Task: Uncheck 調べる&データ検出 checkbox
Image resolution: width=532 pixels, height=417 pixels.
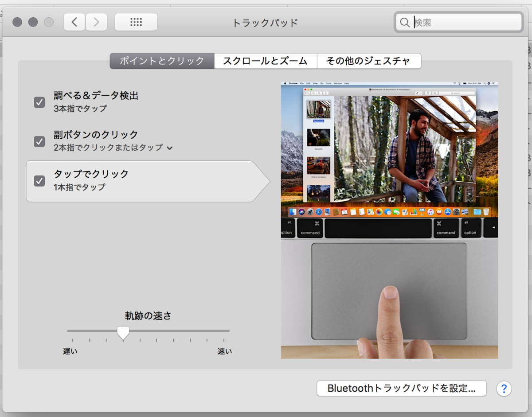Action: tap(39, 102)
